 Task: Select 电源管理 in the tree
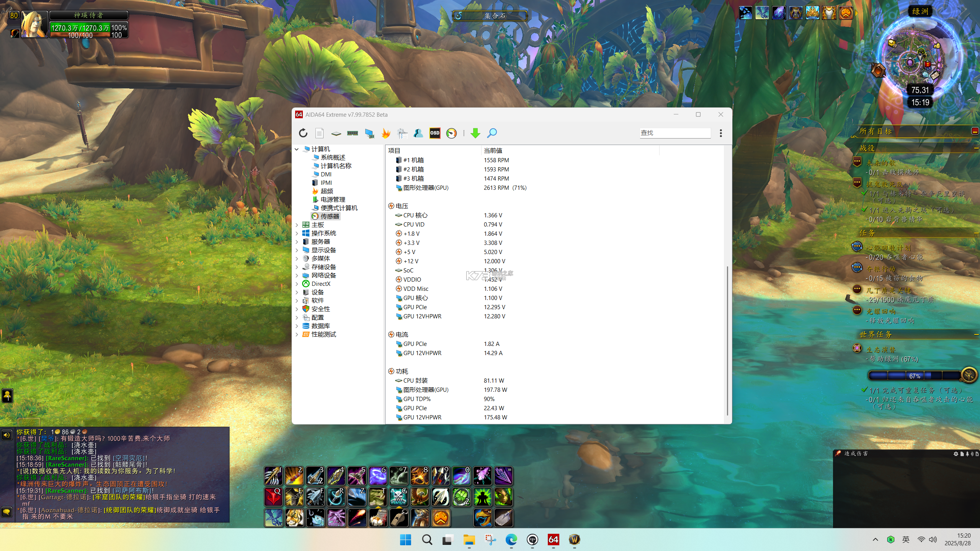coord(333,200)
